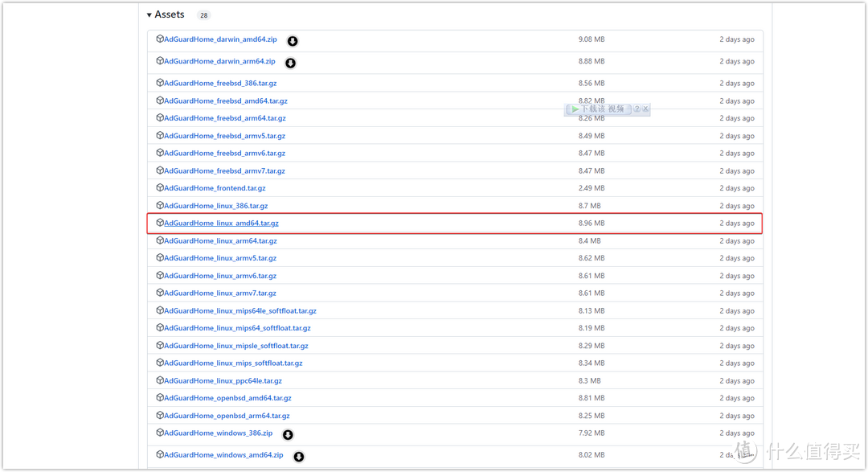Click package icon beside AdGuardHome_linux_amd64.tar.gz
Viewport: 868px width, 472px height.
pyautogui.click(x=159, y=223)
